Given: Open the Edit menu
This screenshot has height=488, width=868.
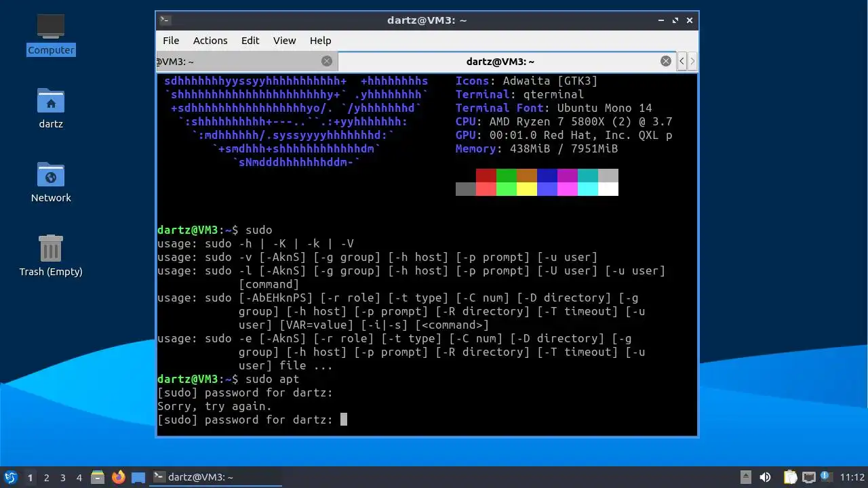Looking at the screenshot, I should click(x=250, y=41).
